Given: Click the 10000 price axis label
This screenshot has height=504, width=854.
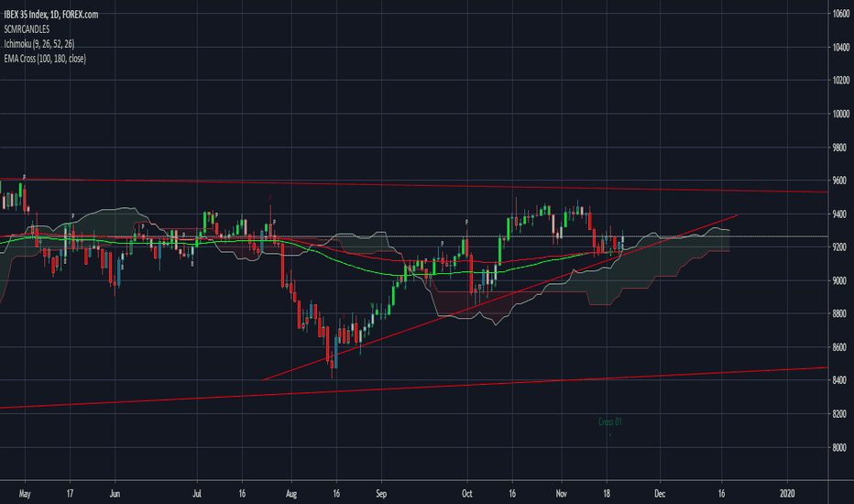Looking at the screenshot, I should (841, 114).
